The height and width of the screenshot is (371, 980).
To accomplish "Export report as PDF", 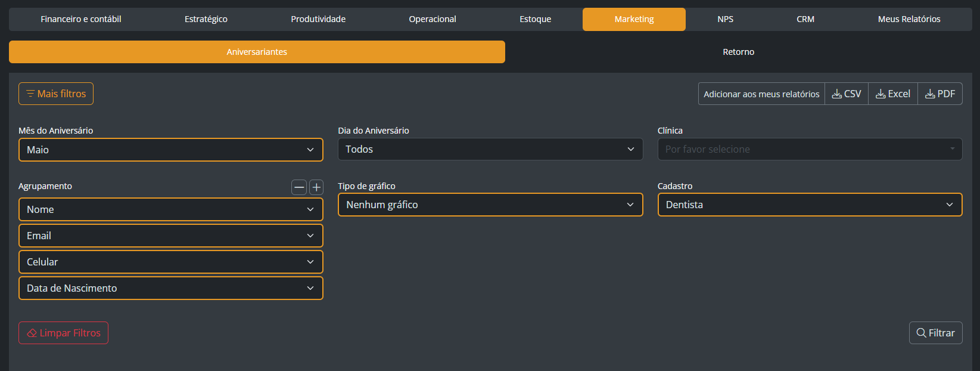I will [x=940, y=94].
